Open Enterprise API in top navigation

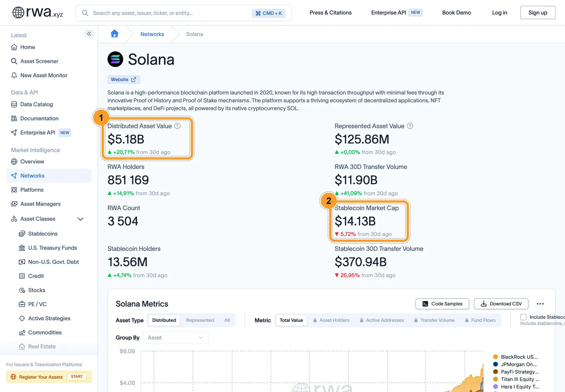point(397,13)
